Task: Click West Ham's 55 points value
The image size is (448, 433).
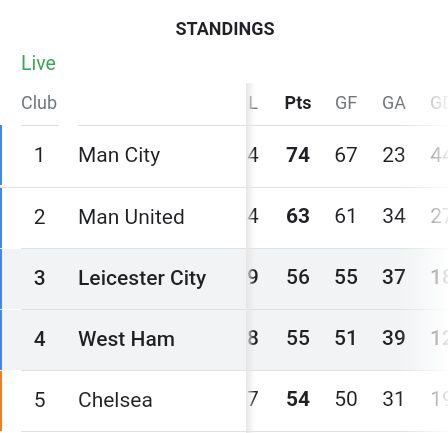Action: [x=298, y=338]
